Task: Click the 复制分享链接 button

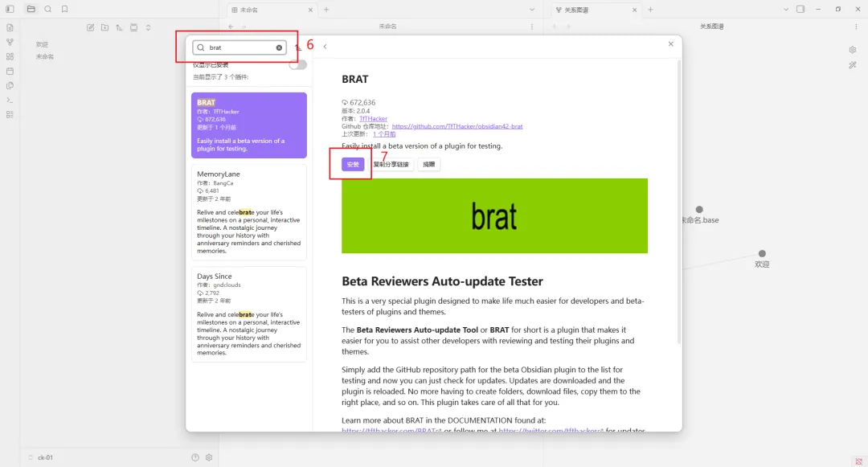Action: (x=391, y=164)
